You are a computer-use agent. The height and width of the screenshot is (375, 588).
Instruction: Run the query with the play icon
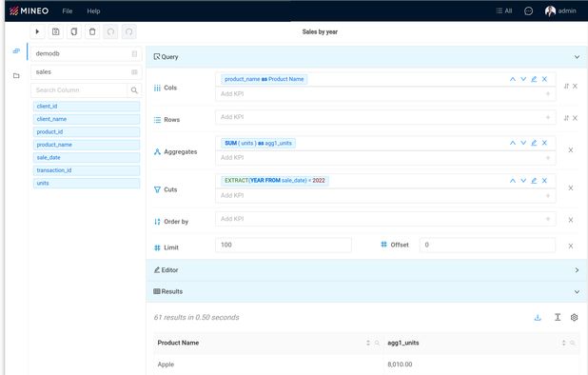click(x=37, y=31)
